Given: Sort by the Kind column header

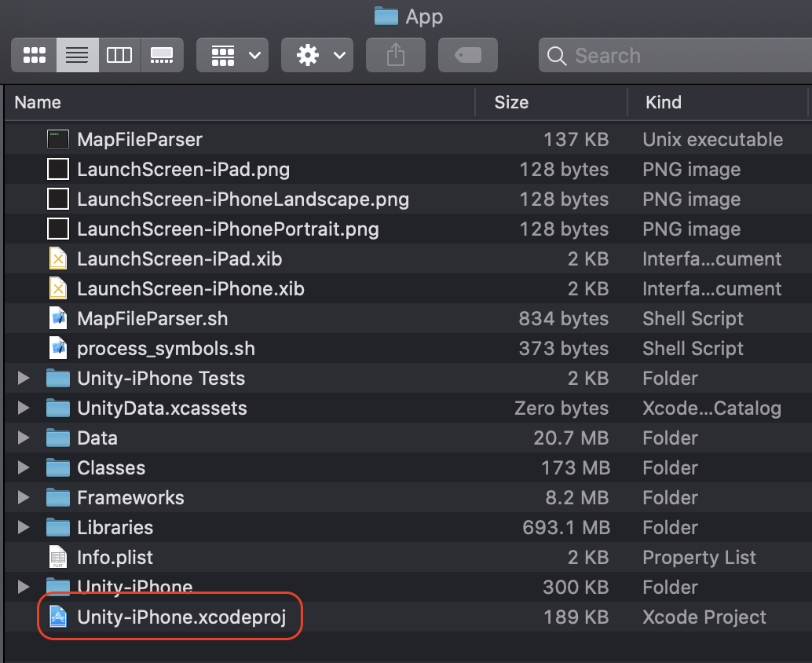Looking at the screenshot, I should pos(664,103).
